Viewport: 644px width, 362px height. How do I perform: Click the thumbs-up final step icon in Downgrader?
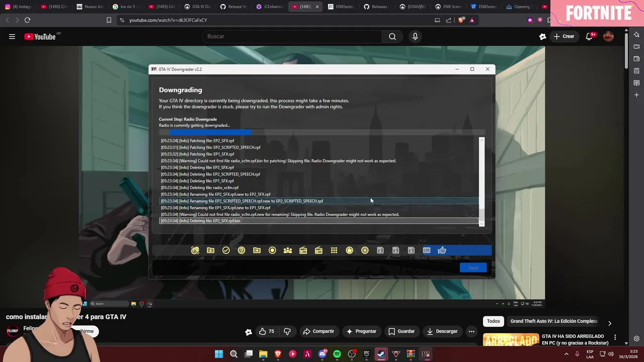point(442,250)
